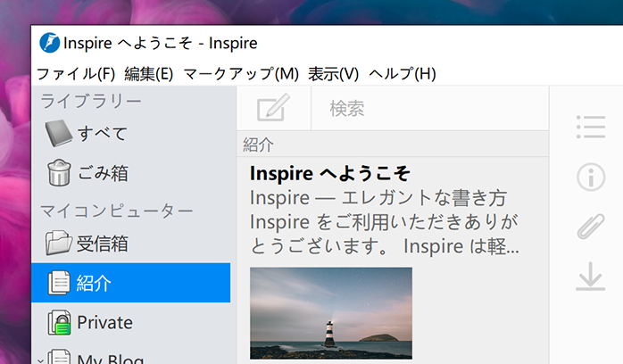The height and width of the screenshot is (364, 623).
Task: Click the Inspire app logo in title bar
Action: pos(50,43)
